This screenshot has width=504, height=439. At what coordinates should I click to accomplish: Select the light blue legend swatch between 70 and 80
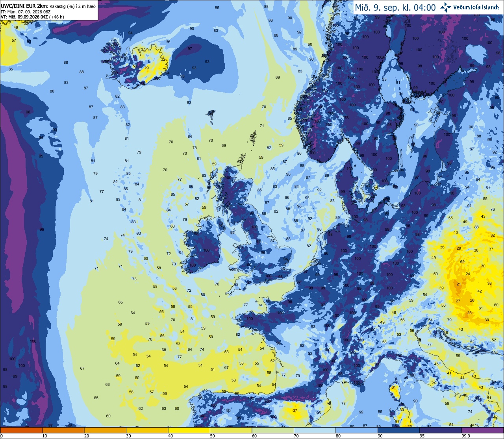click(x=315, y=430)
